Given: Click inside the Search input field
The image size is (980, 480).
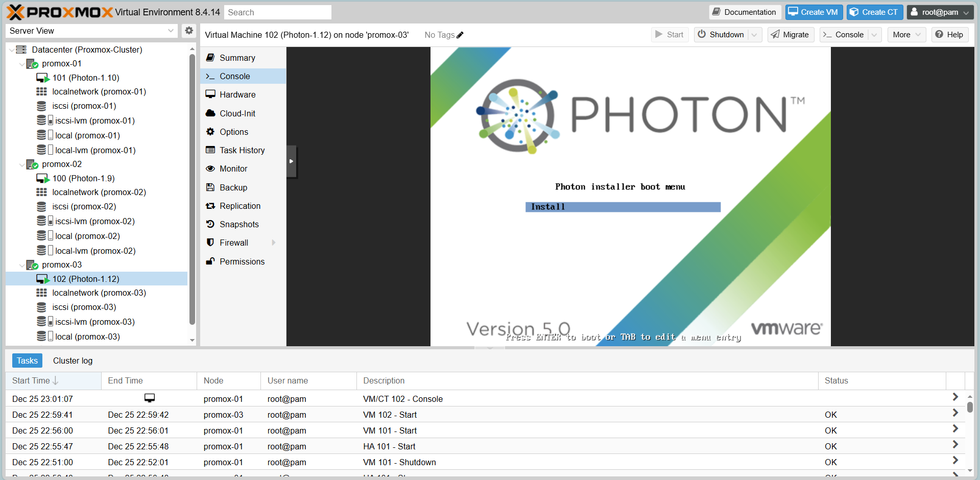Looking at the screenshot, I should (x=277, y=12).
